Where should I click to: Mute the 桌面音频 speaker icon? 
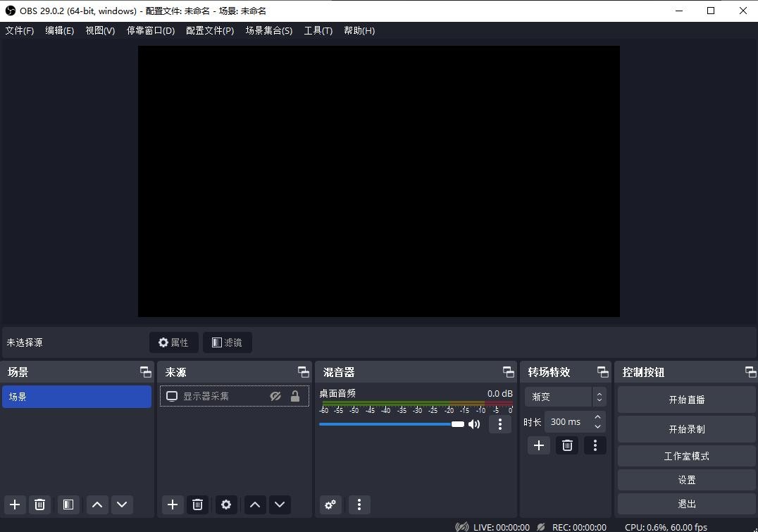click(x=474, y=424)
